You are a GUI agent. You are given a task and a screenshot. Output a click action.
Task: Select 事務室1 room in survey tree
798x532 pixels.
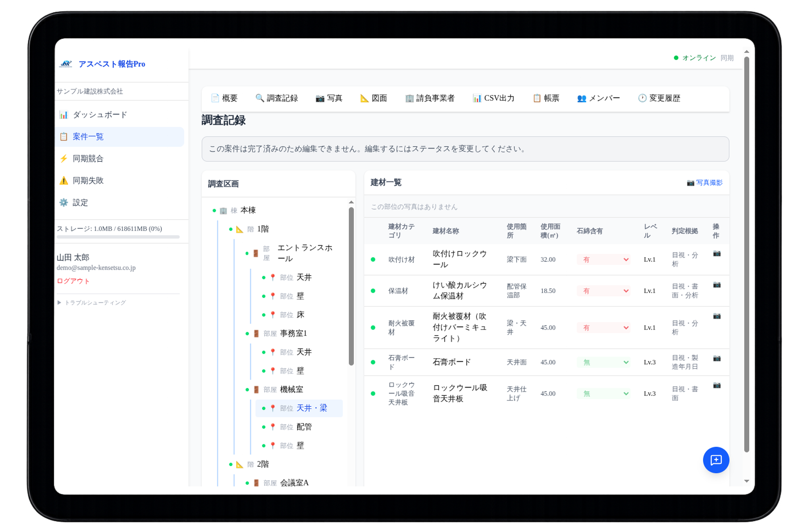click(x=293, y=334)
